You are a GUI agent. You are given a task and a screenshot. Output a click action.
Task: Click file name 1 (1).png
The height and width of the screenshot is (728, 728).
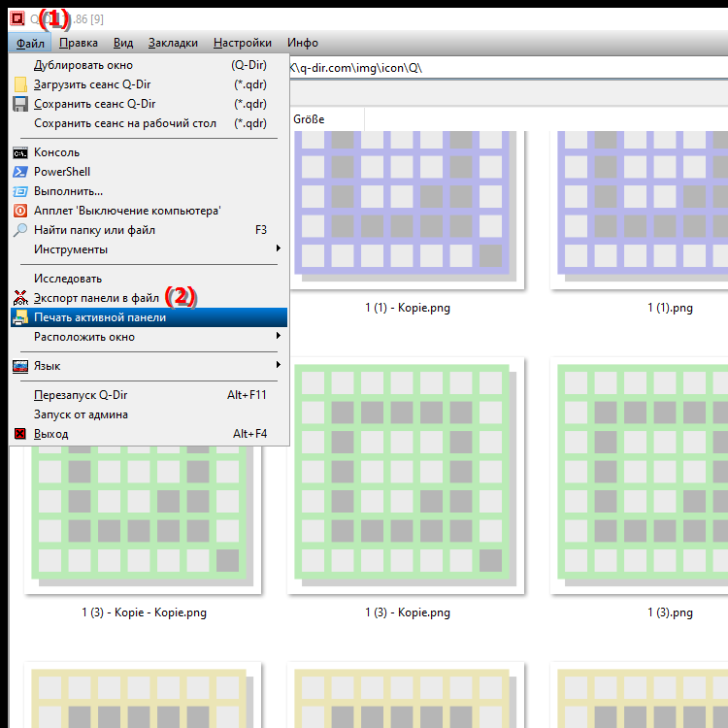click(670, 308)
